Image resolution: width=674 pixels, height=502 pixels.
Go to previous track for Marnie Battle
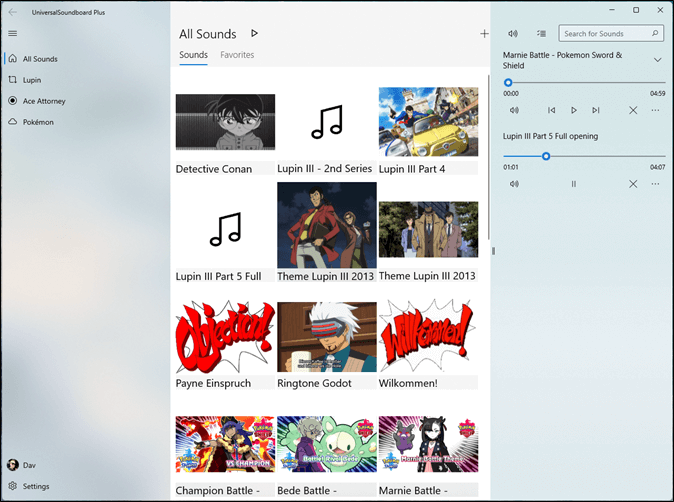tap(551, 110)
